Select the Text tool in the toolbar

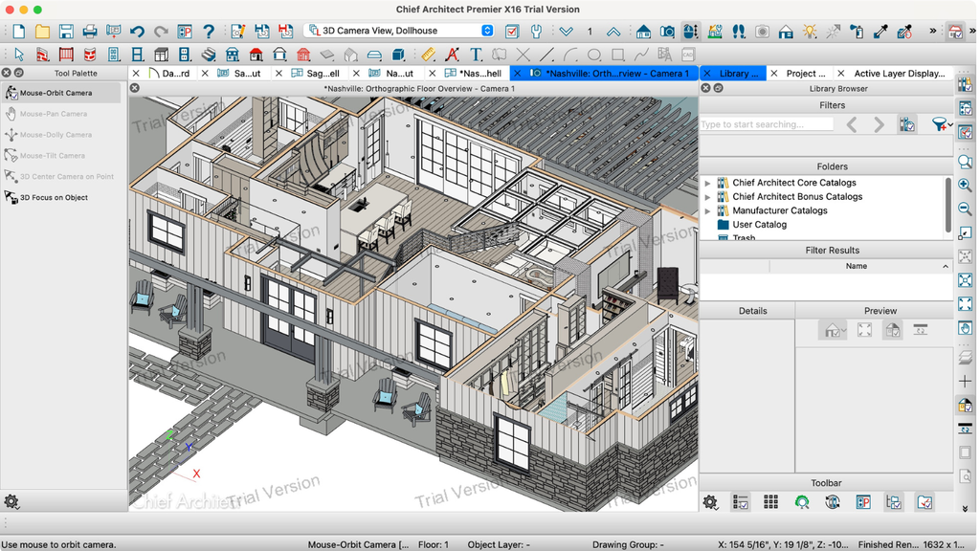click(x=476, y=54)
